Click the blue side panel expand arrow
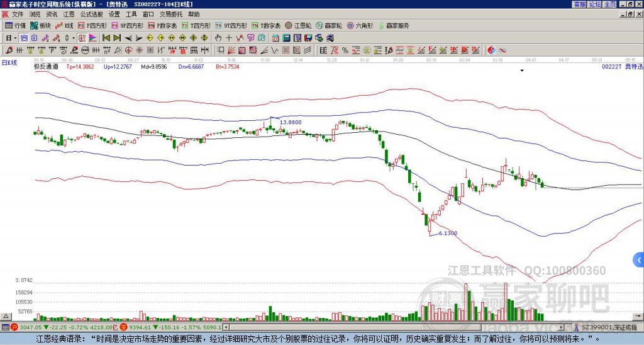The image size is (644, 345). (x=639, y=260)
